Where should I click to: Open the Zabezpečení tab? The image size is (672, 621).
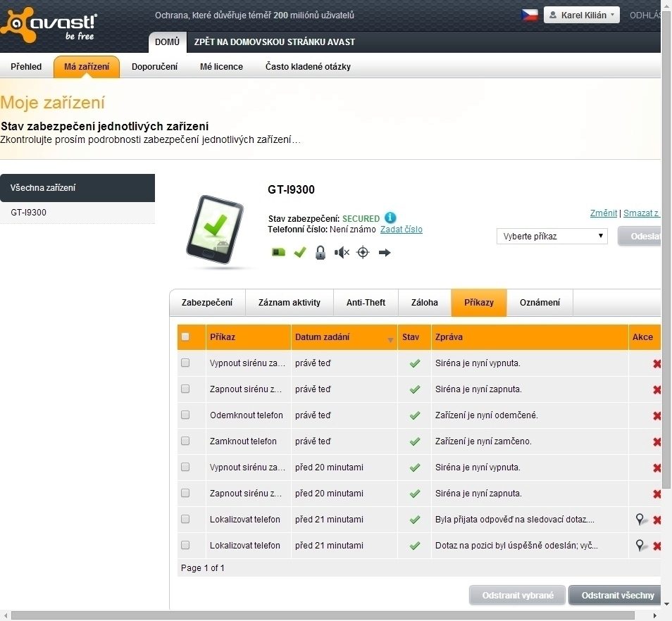207,302
